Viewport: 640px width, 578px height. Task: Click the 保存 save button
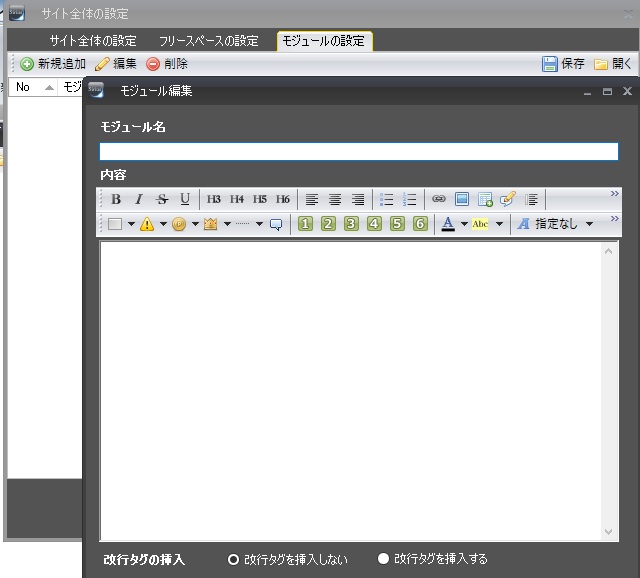(563, 64)
